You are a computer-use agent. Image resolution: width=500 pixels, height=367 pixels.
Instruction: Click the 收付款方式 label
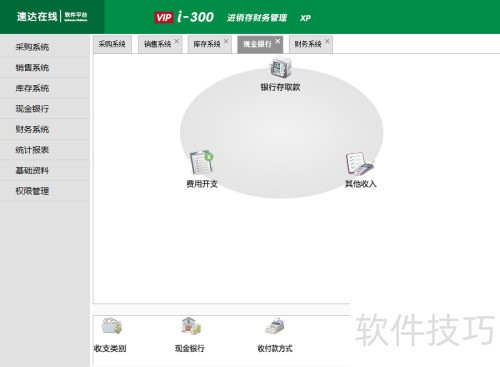point(275,348)
